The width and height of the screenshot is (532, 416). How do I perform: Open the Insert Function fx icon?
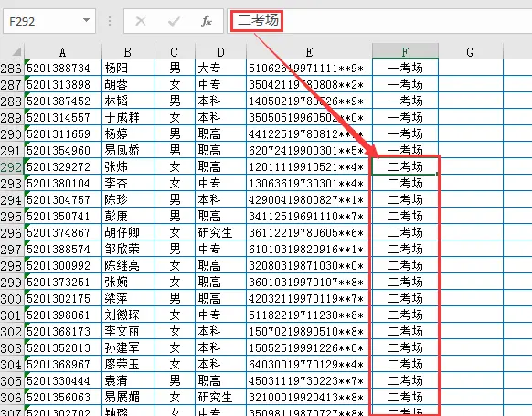point(207,21)
